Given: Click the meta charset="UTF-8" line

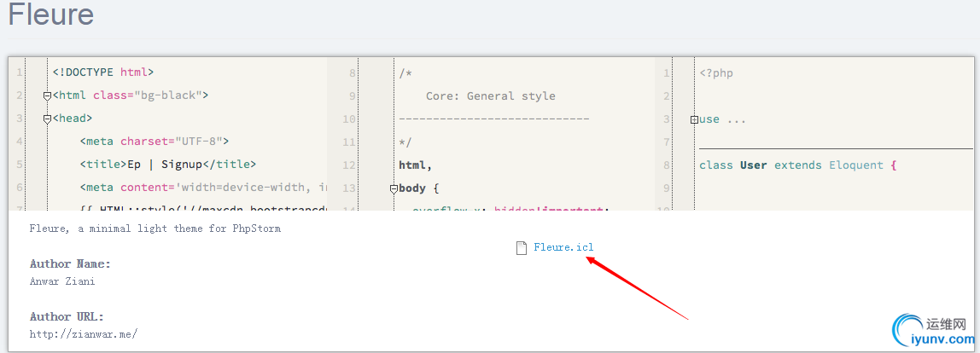Looking at the screenshot, I should click(155, 142).
